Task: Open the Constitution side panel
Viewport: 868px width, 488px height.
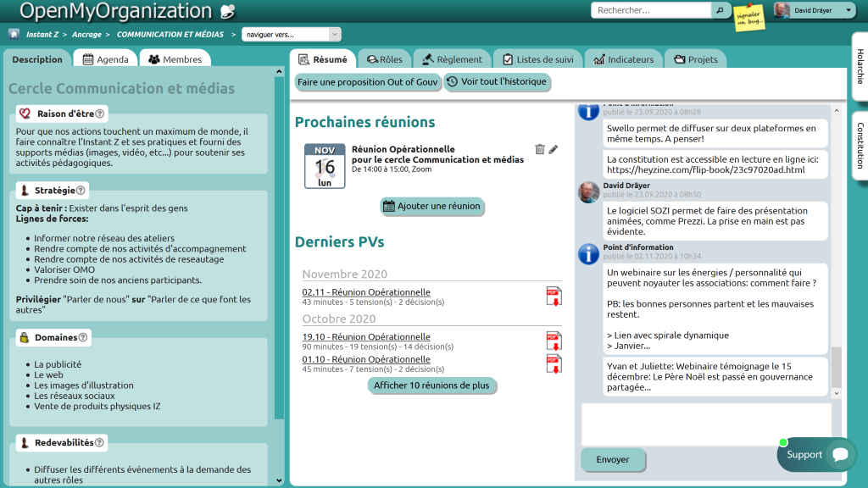Action: [860, 145]
